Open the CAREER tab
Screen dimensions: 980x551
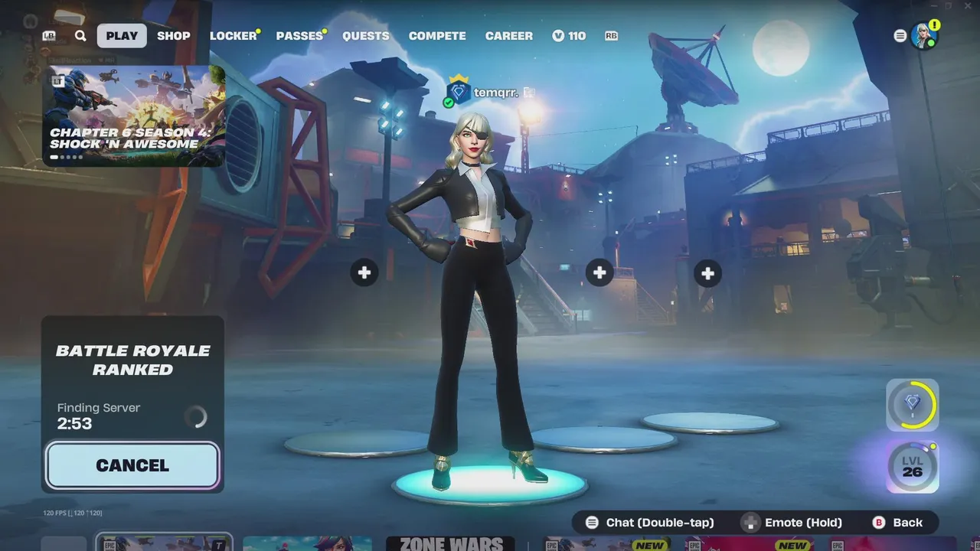click(509, 36)
